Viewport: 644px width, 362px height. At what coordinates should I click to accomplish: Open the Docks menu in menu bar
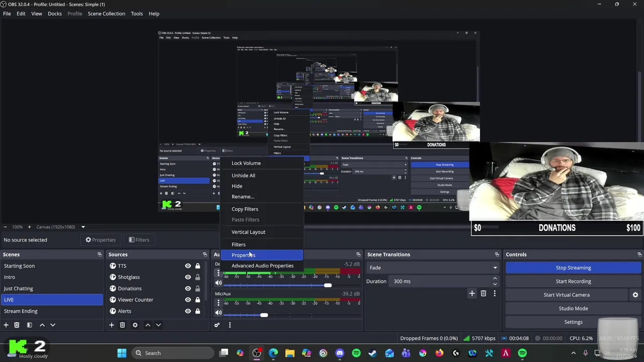(55, 14)
